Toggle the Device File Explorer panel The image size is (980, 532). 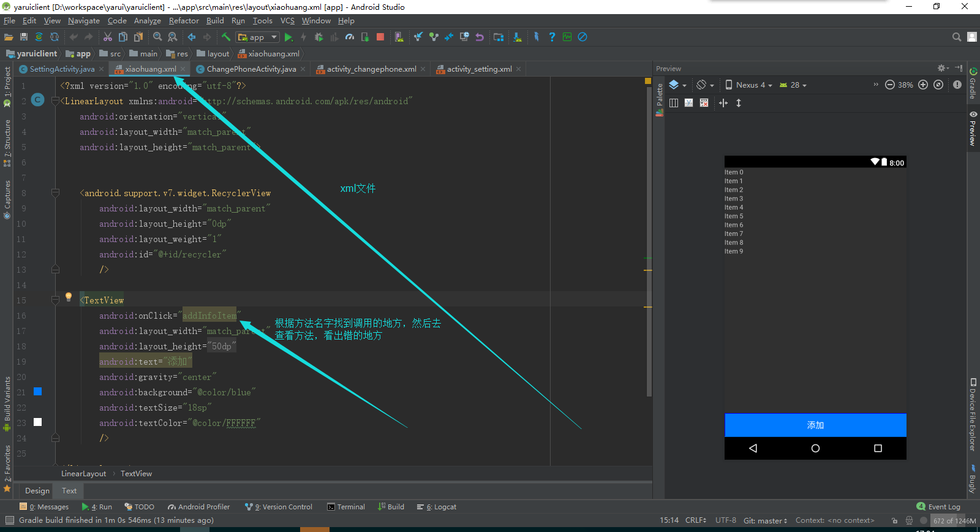pos(973,415)
